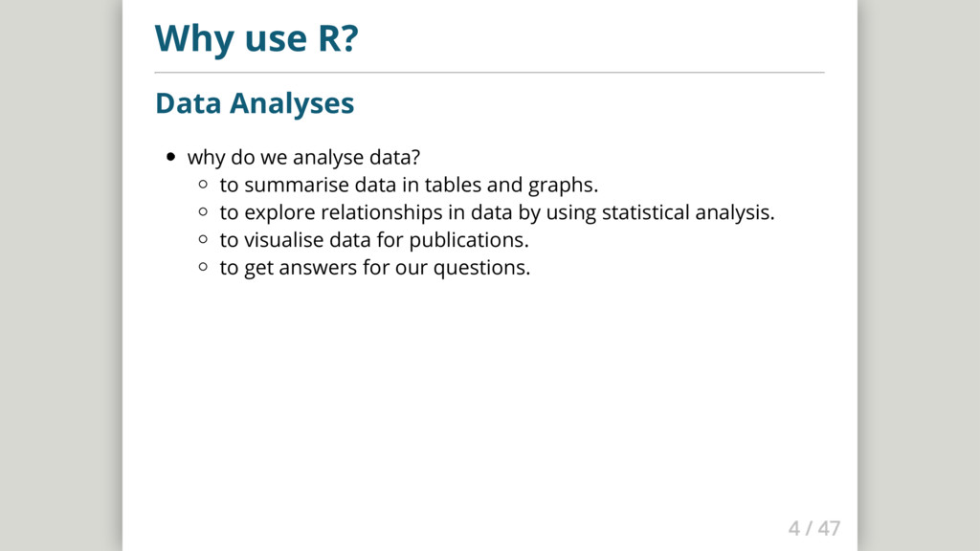Click the "4 / 47" slide number
Screen dimensions: 980x551
point(813,528)
